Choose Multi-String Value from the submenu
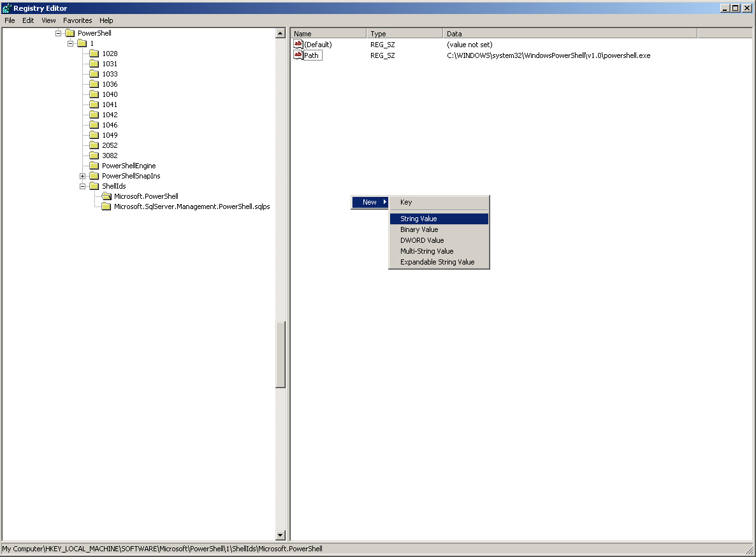756x557 pixels. (x=439, y=251)
